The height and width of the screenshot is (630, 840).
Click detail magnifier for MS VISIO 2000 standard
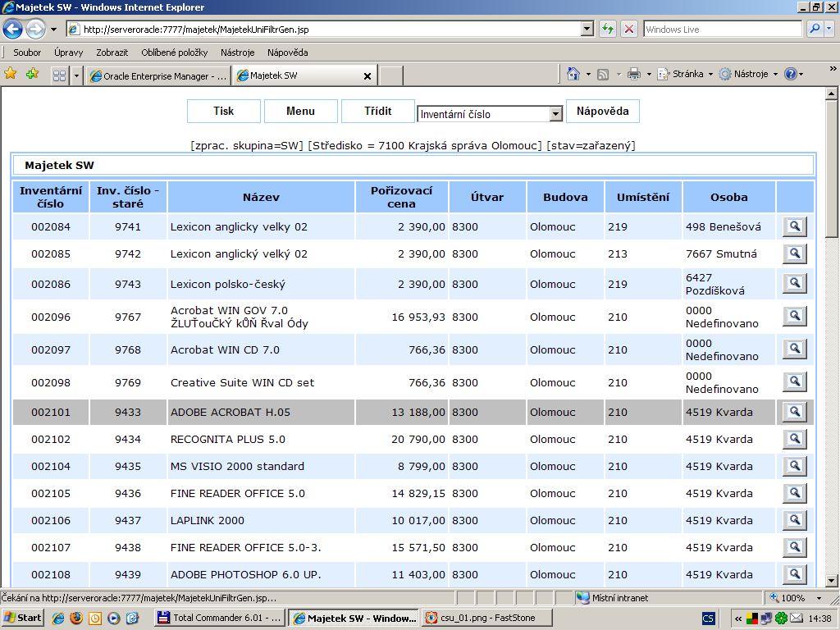(x=794, y=466)
